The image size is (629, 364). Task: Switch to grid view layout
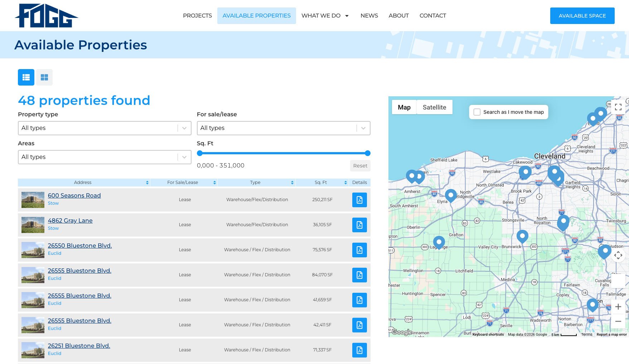point(44,77)
